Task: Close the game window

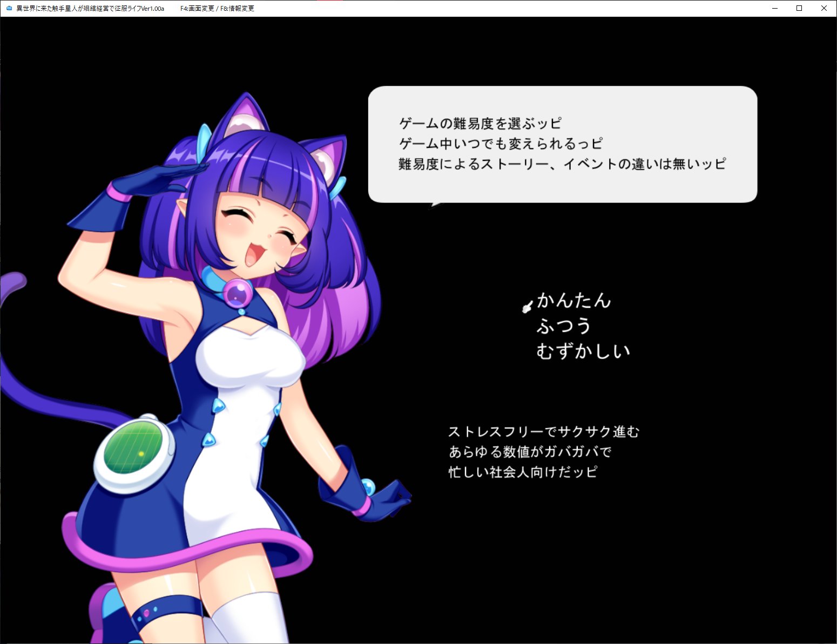Action: click(823, 8)
